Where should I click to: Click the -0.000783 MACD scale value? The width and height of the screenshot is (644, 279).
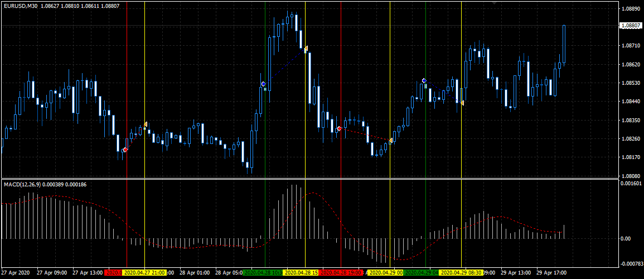pyautogui.click(x=632, y=264)
